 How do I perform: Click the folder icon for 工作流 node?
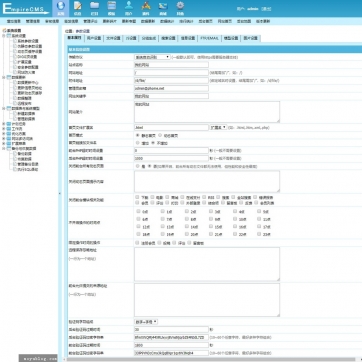[x=9, y=129]
